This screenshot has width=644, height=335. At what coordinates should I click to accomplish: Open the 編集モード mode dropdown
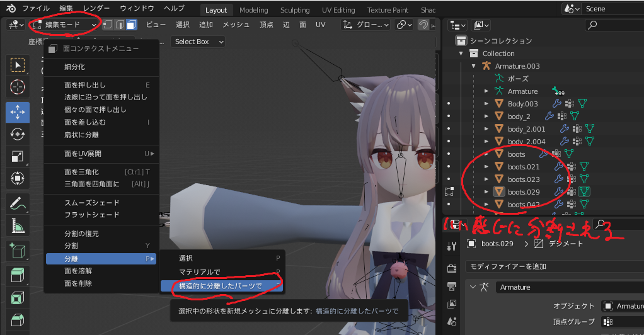click(x=64, y=25)
